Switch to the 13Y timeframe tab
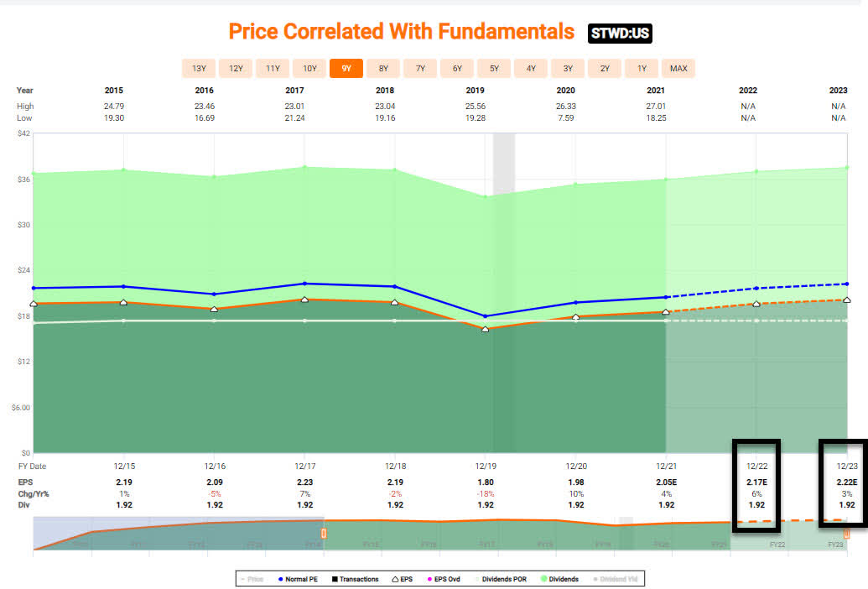Viewport: 868px width, 589px height. point(199,69)
